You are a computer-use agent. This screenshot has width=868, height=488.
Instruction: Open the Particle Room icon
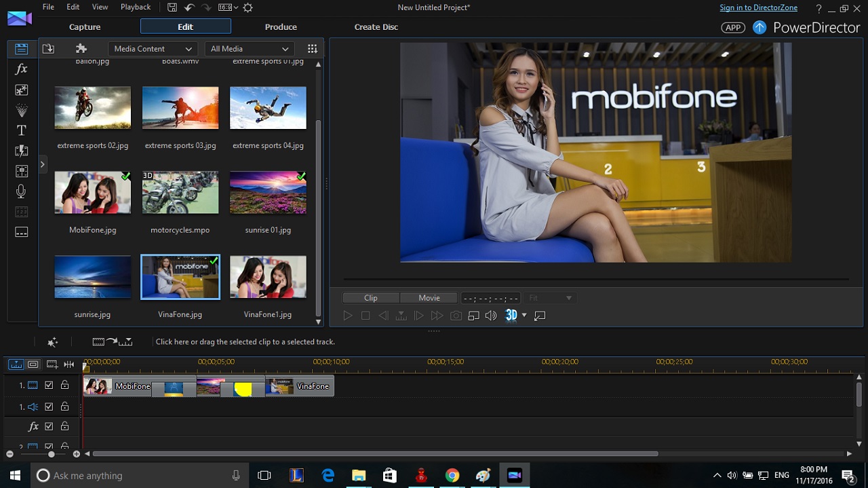coord(22,110)
